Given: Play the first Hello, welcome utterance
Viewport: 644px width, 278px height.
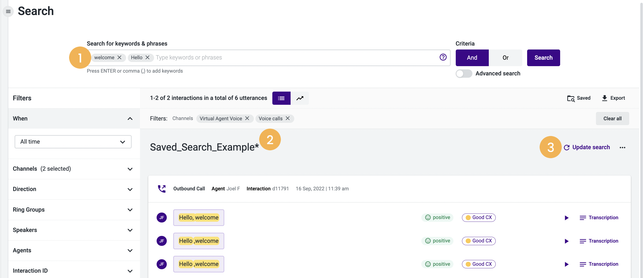Looking at the screenshot, I should [566, 217].
